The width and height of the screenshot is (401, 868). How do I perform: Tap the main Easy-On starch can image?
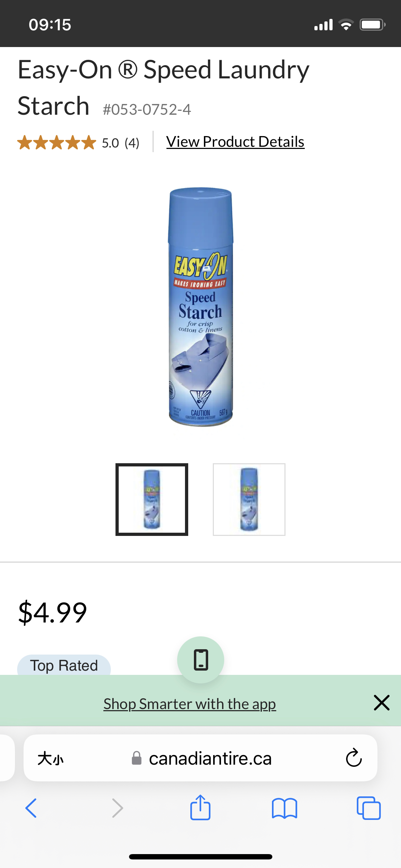click(201, 307)
